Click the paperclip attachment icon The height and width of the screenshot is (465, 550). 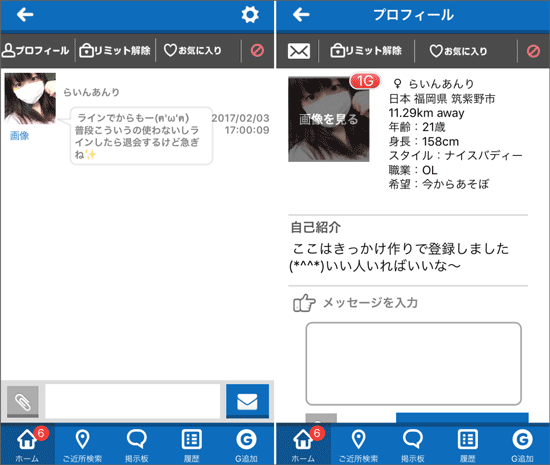click(x=23, y=402)
